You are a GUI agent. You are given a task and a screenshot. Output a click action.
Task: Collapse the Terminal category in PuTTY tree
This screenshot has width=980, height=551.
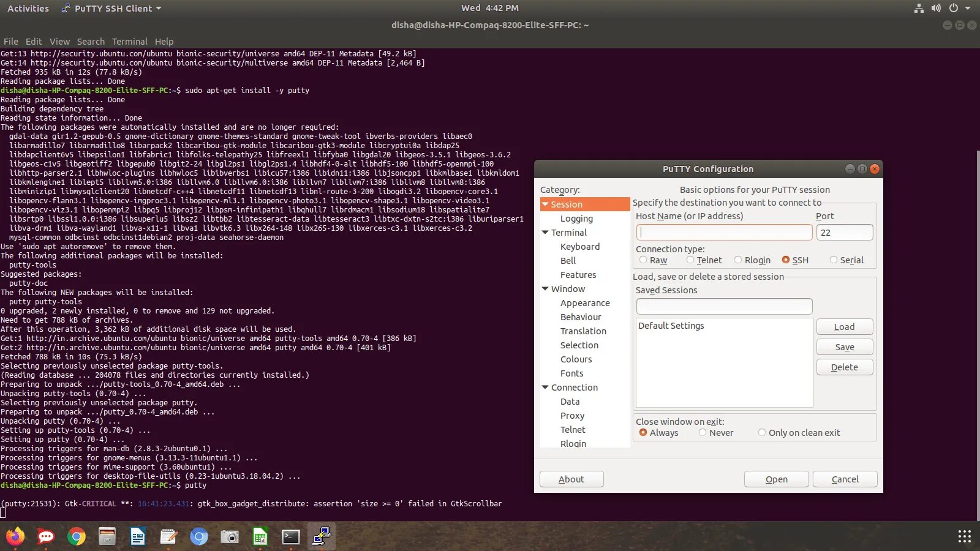tap(545, 233)
